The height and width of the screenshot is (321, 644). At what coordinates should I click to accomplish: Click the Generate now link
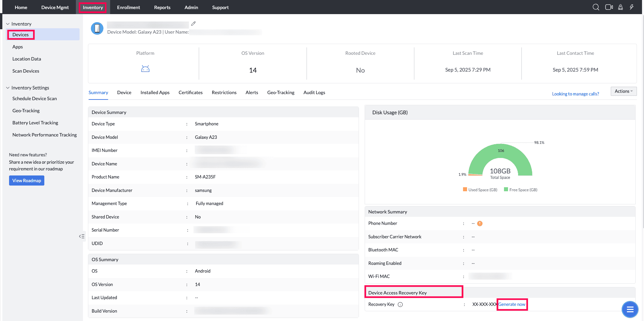tap(512, 305)
